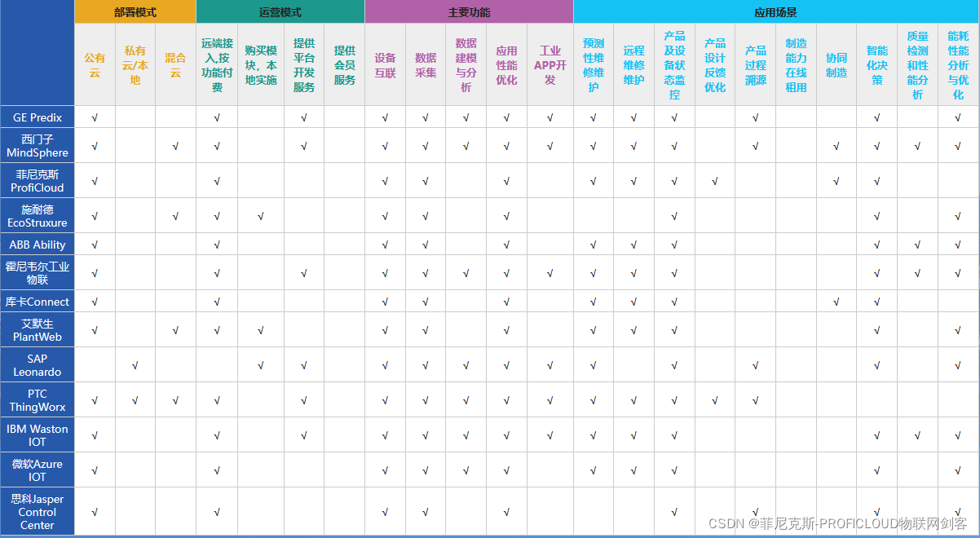The image size is (980, 538).
Task: Click GE Predix's 产品过程溯源 check mark
Action: click(x=756, y=117)
